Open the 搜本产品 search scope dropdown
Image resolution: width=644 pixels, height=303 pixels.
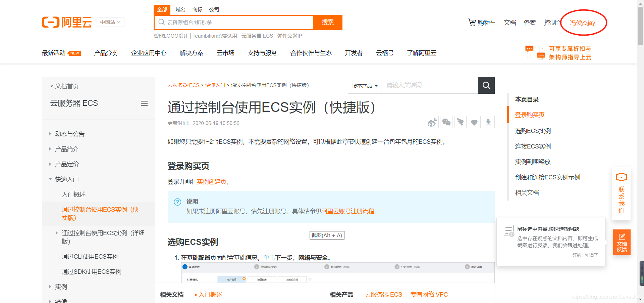pos(365,86)
